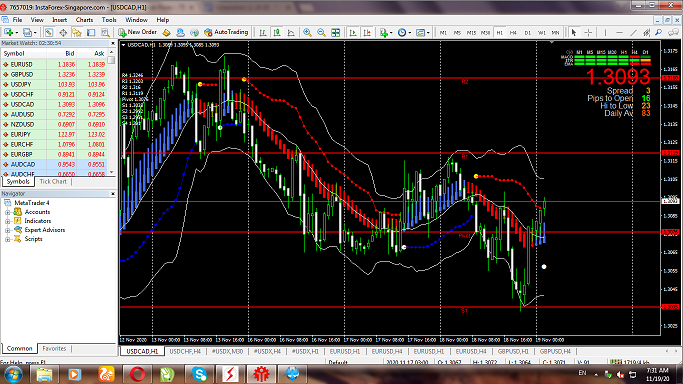Open the Window menu

point(136,20)
